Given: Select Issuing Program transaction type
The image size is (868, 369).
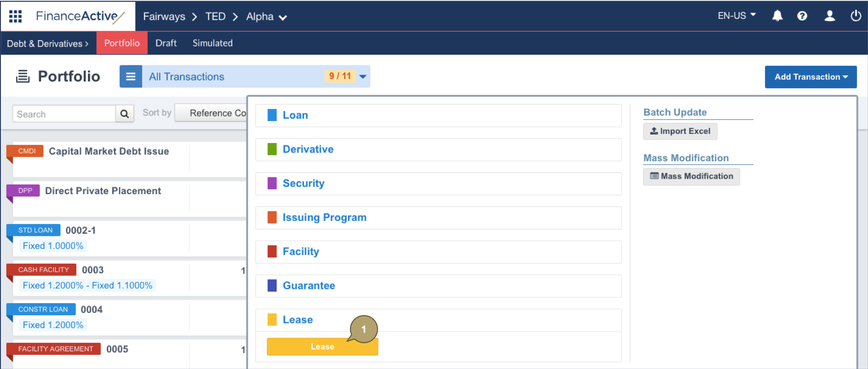Looking at the screenshot, I should pos(438,218).
